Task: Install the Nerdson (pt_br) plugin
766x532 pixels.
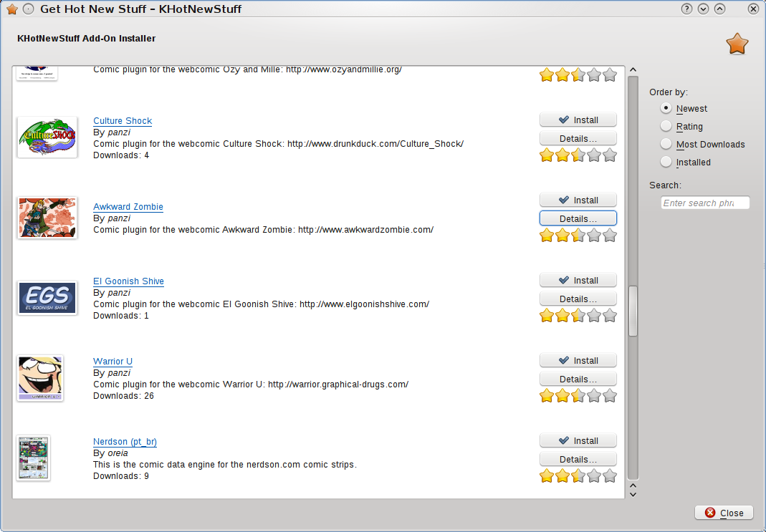Action: click(x=578, y=441)
